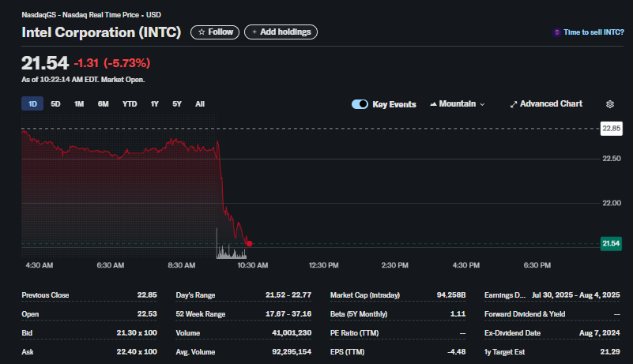Click the Earnings Date value Jul 30, 2025 - Aug 4, 2025

575,295
